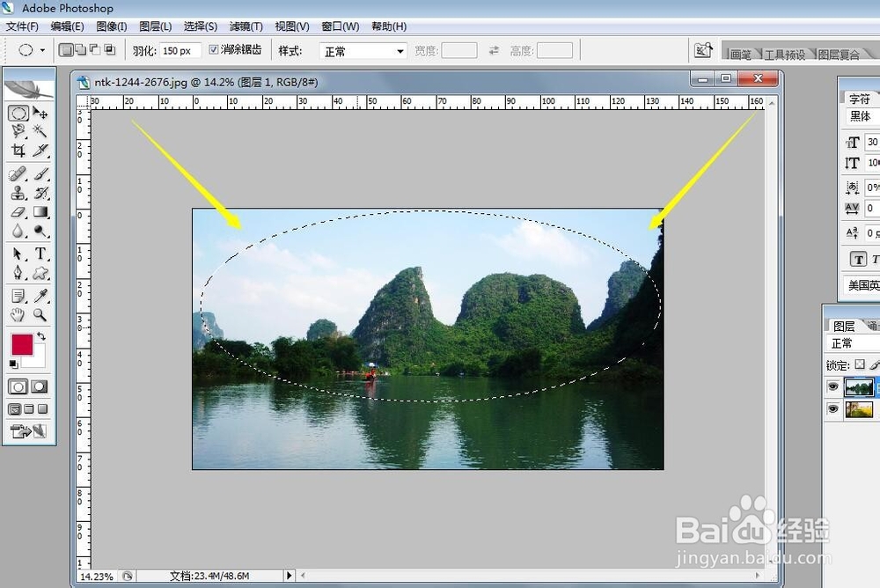Hide the top layer with eye icon

click(x=832, y=386)
